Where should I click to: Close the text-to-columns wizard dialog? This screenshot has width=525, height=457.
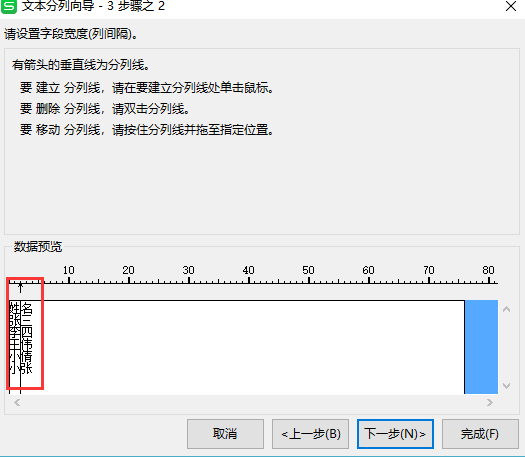pyautogui.click(x=511, y=6)
